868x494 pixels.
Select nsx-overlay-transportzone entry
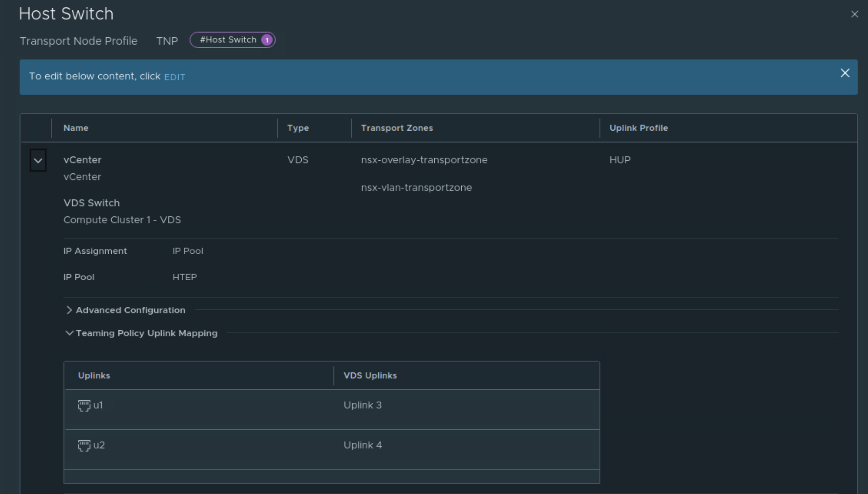(x=424, y=160)
